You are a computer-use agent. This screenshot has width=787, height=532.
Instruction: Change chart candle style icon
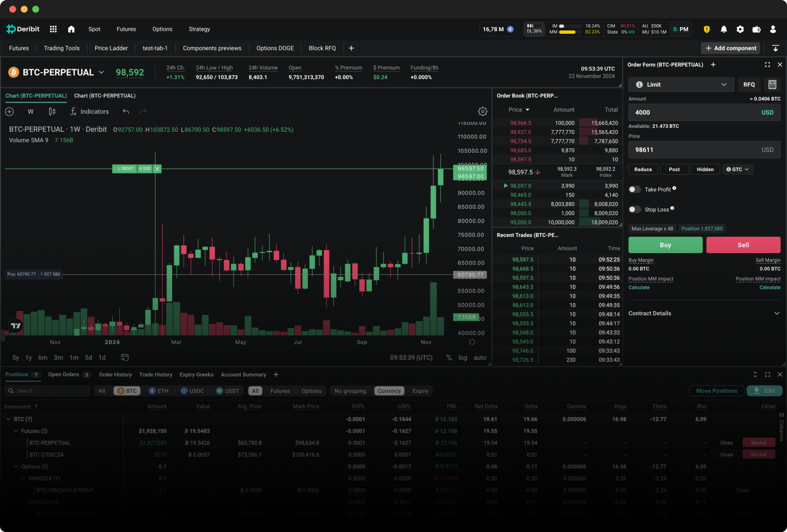(x=52, y=111)
